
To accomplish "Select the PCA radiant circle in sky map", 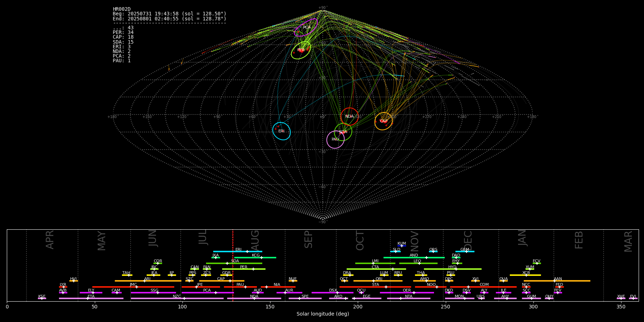I will 306,28.
